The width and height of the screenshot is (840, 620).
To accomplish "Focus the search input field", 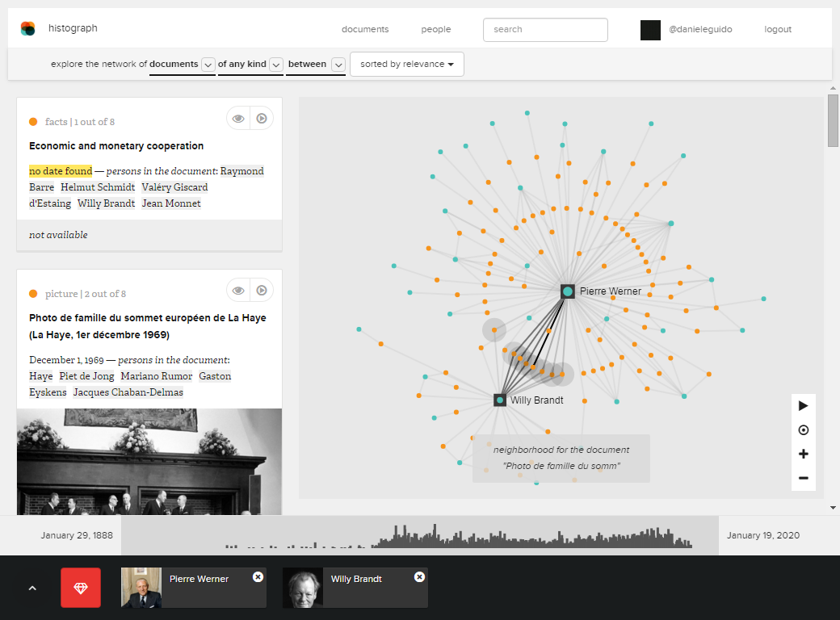I will point(545,29).
